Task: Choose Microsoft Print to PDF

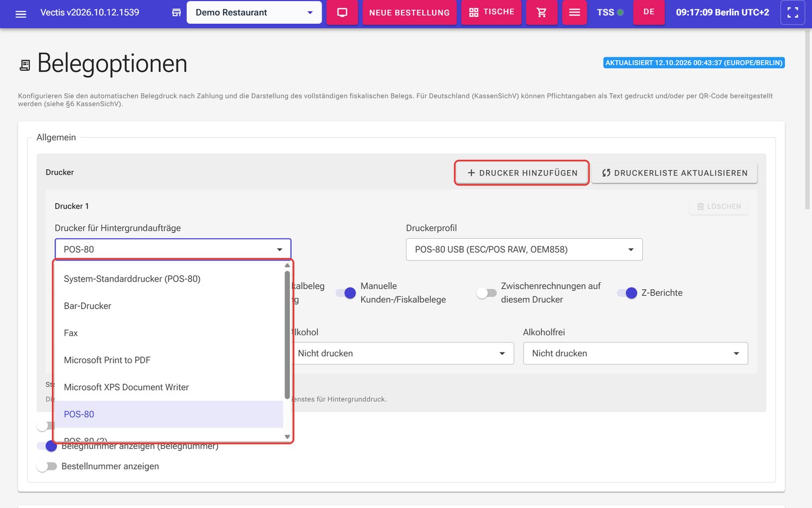Action: (x=168, y=360)
